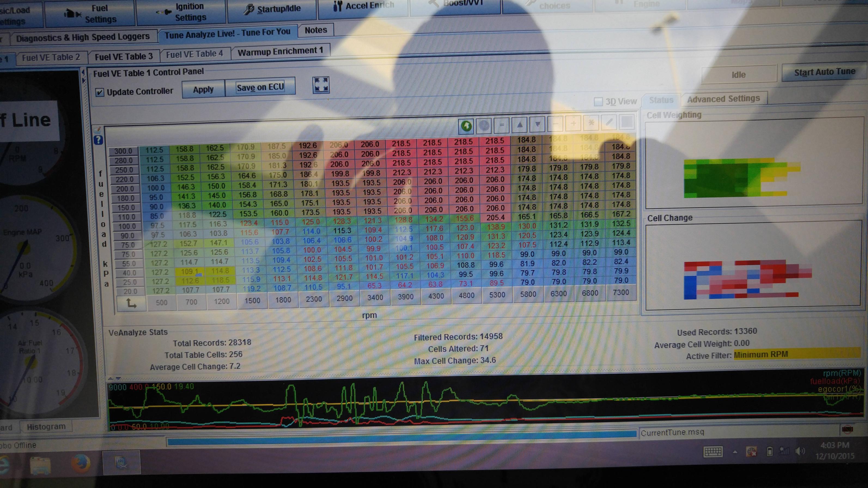868x488 pixels.
Task: Uncheck the Update Controller checkbox
Action: (100, 93)
